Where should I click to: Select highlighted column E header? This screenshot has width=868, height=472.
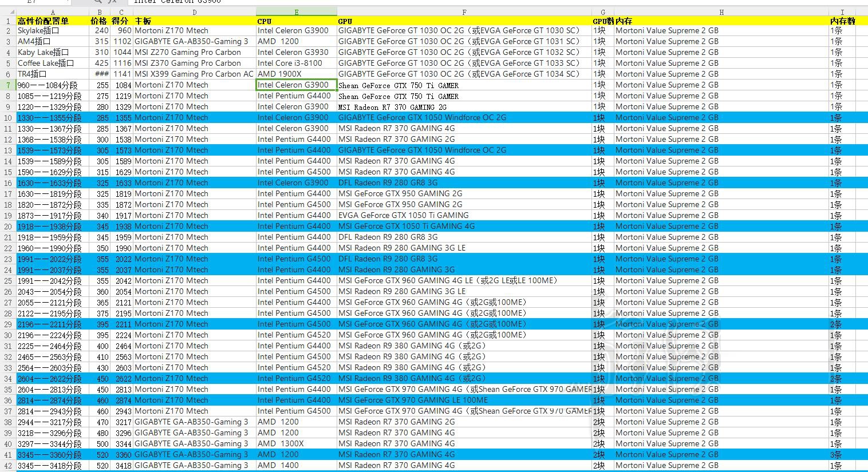pyautogui.click(x=297, y=12)
